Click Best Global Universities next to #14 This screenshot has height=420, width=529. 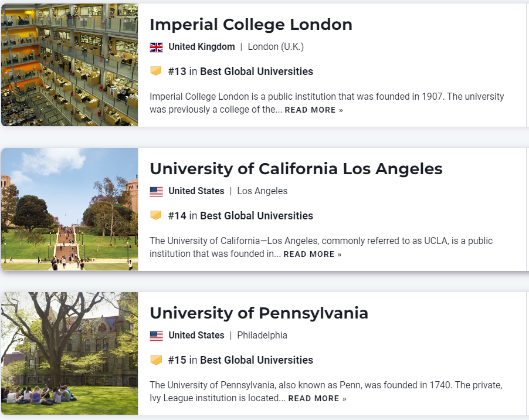point(256,216)
